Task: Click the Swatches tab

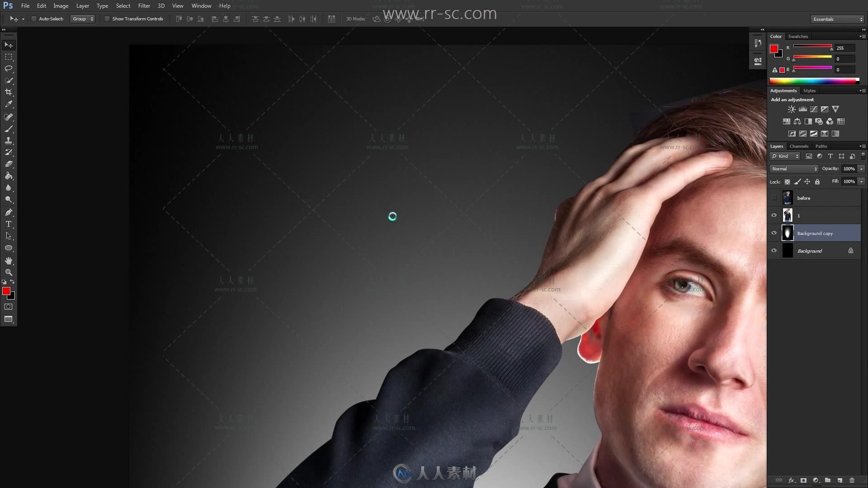Action: coord(798,36)
